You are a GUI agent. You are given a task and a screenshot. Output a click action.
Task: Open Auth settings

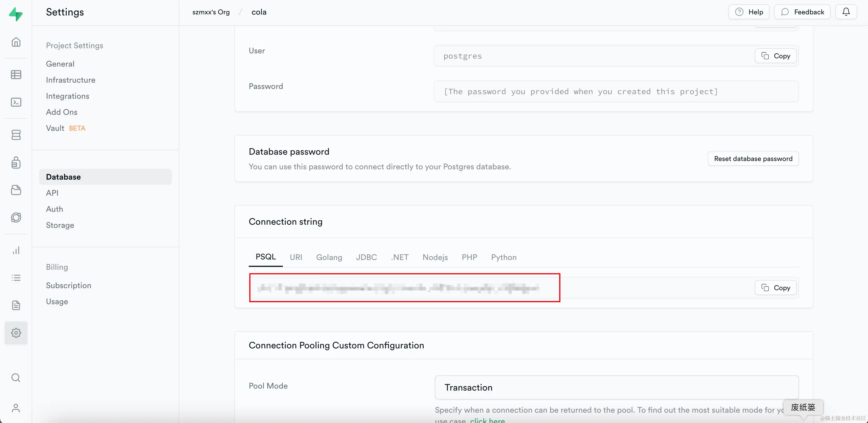55,209
